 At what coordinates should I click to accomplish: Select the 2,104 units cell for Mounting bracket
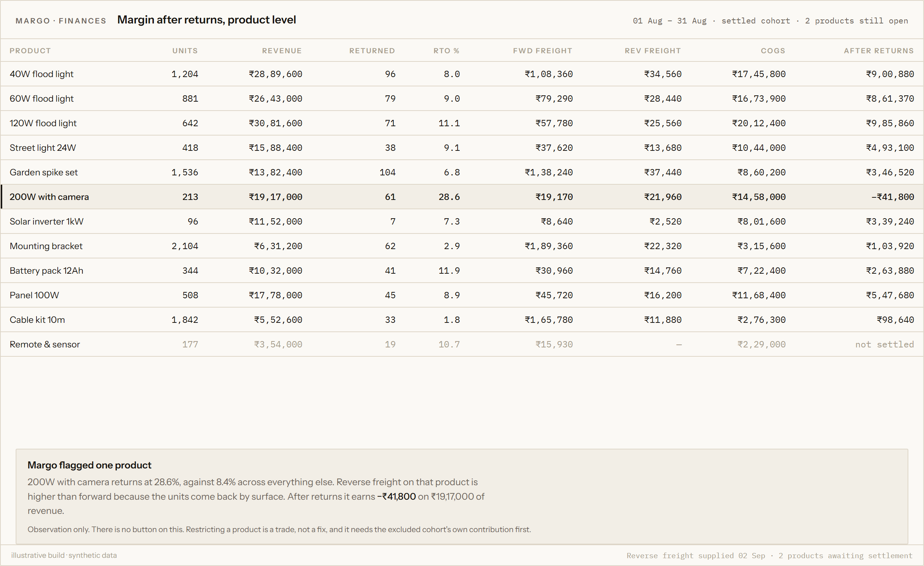185,246
